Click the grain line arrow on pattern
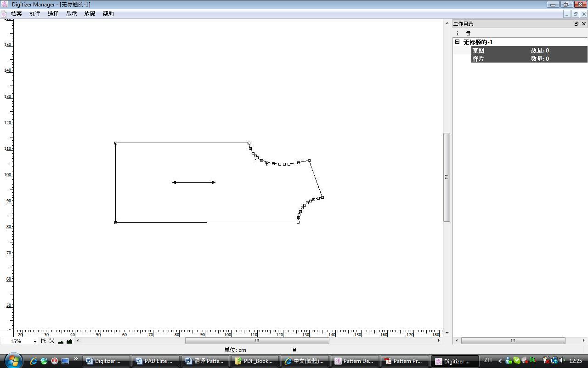This screenshot has height=368, width=588. (x=193, y=182)
